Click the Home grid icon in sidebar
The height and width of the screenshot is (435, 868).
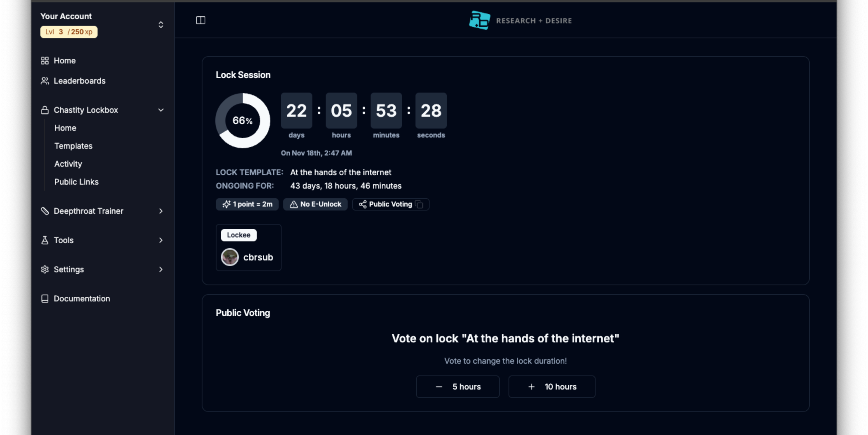[45, 61]
